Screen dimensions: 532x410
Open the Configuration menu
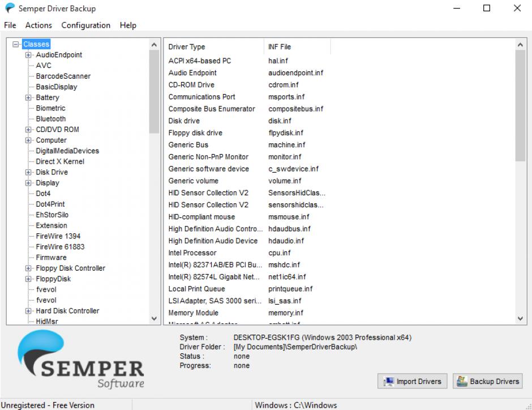click(86, 25)
